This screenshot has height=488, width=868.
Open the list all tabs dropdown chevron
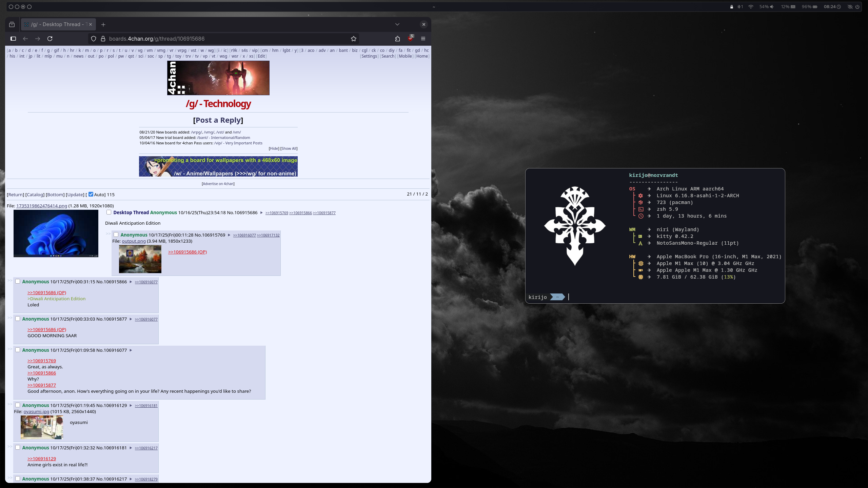[397, 24]
